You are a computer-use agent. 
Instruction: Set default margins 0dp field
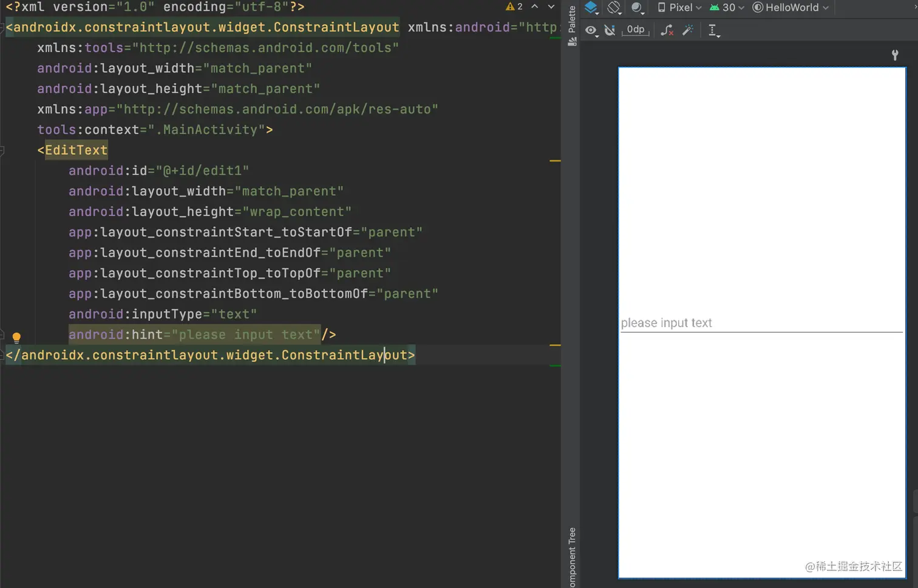point(636,30)
